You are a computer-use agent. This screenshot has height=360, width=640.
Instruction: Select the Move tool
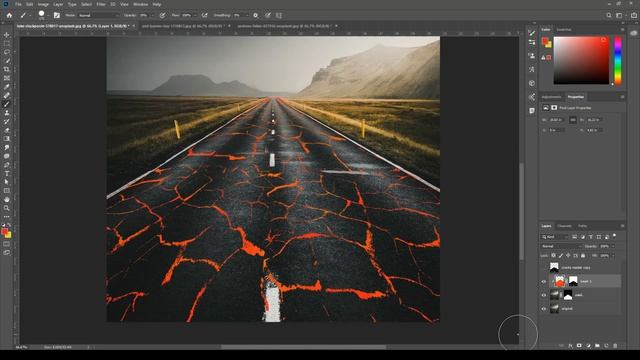[7, 35]
